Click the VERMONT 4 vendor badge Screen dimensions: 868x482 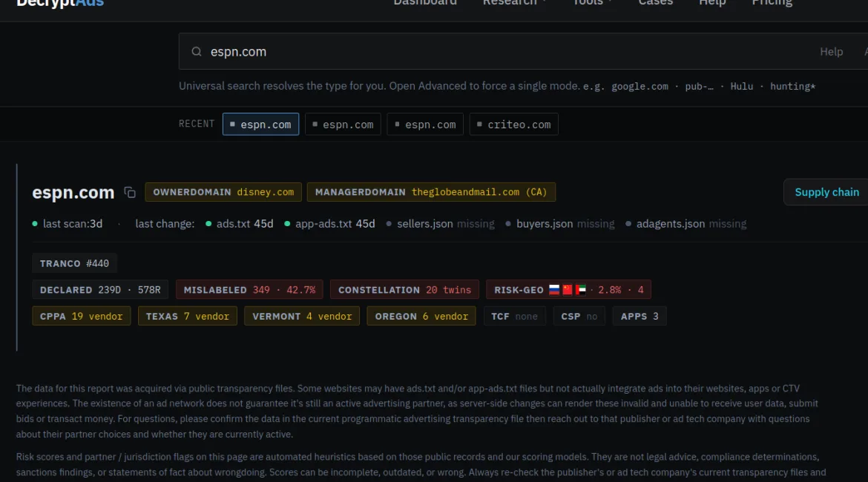(302, 316)
